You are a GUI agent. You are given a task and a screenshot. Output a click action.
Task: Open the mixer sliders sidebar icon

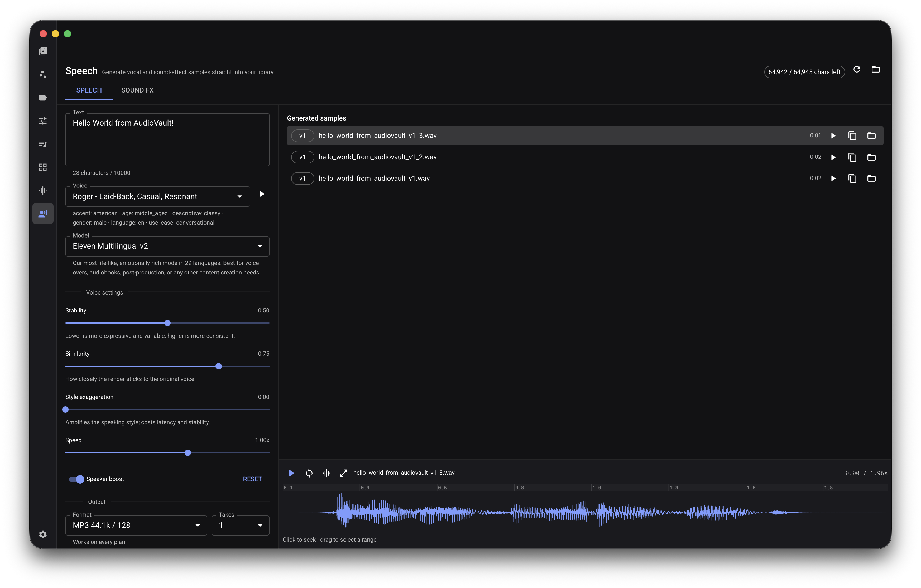point(43,121)
